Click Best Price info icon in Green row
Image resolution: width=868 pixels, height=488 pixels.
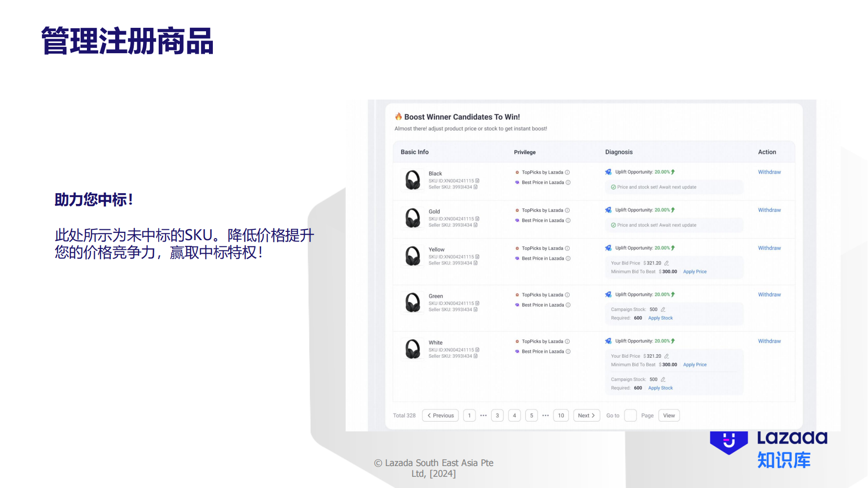coord(568,305)
